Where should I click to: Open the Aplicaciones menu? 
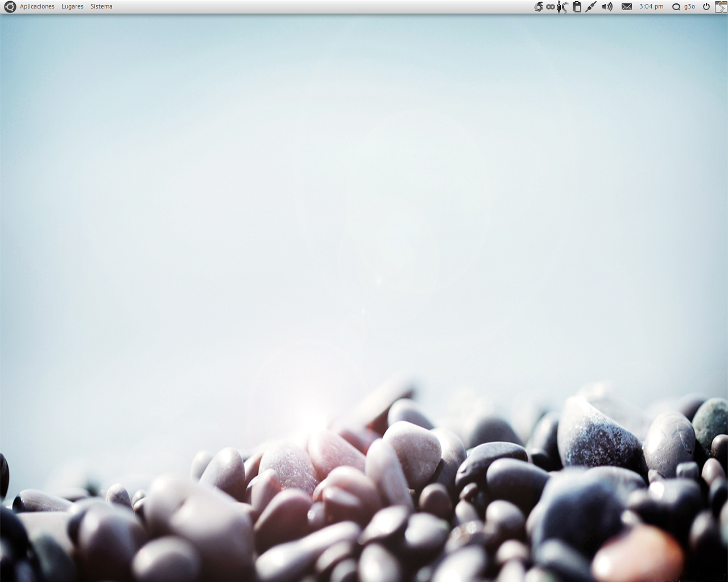pos(37,7)
